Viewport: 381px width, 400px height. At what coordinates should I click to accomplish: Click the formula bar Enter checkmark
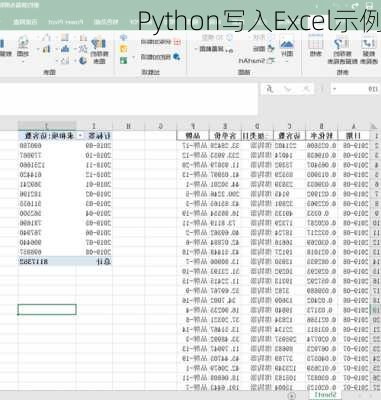pos(288,89)
